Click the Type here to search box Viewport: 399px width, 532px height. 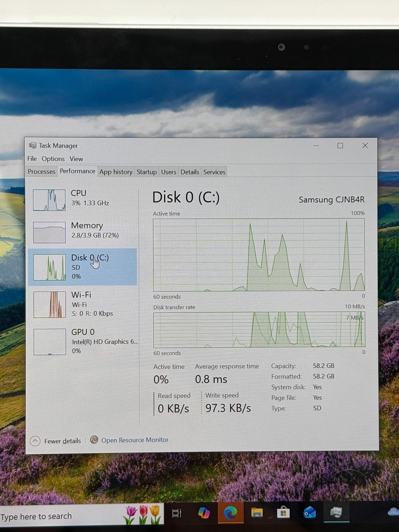(x=81, y=516)
